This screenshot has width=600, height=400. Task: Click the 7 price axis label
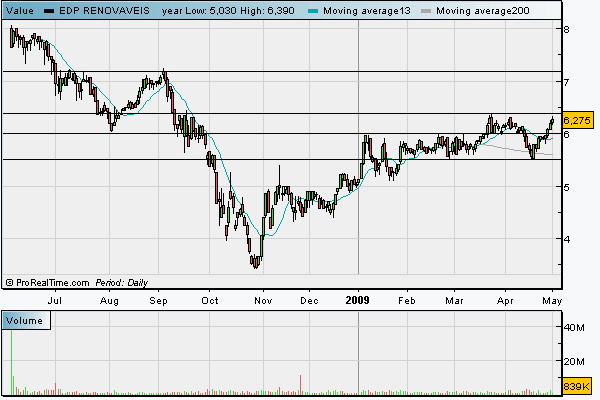(566, 82)
